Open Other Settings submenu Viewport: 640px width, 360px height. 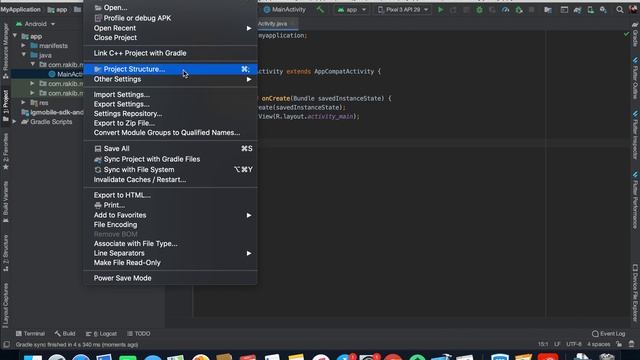click(x=171, y=79)
